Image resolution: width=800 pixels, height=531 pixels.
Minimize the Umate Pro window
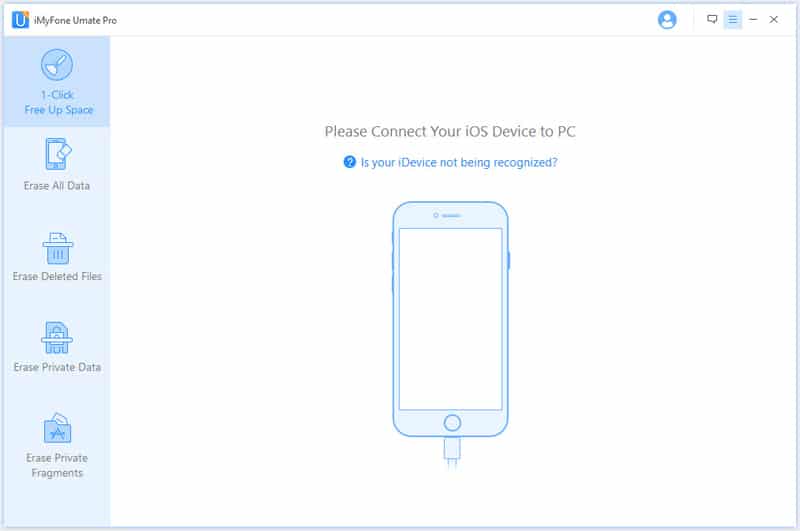[753, 20]
